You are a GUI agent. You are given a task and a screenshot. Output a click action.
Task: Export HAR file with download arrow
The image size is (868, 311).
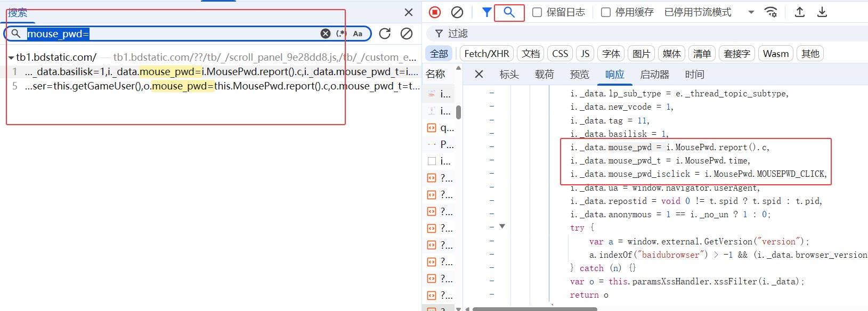point(822,12)
